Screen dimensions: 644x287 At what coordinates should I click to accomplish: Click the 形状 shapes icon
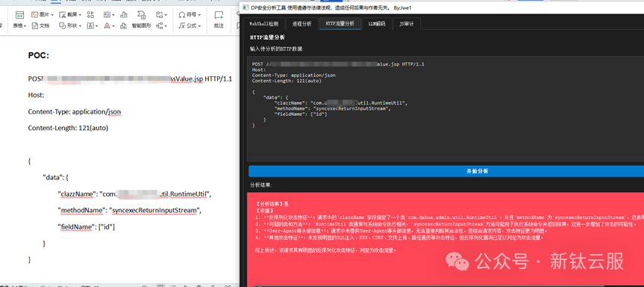click(x=63, y=25)
